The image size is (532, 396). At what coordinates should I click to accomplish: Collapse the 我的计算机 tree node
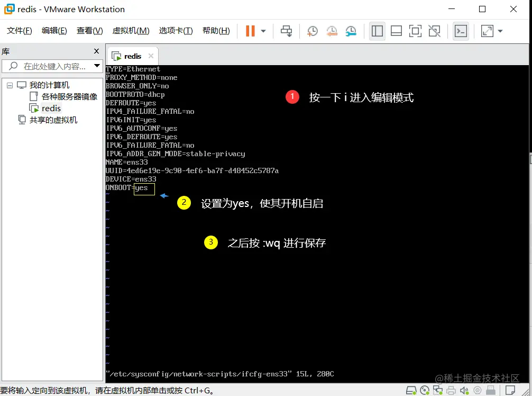10,85
